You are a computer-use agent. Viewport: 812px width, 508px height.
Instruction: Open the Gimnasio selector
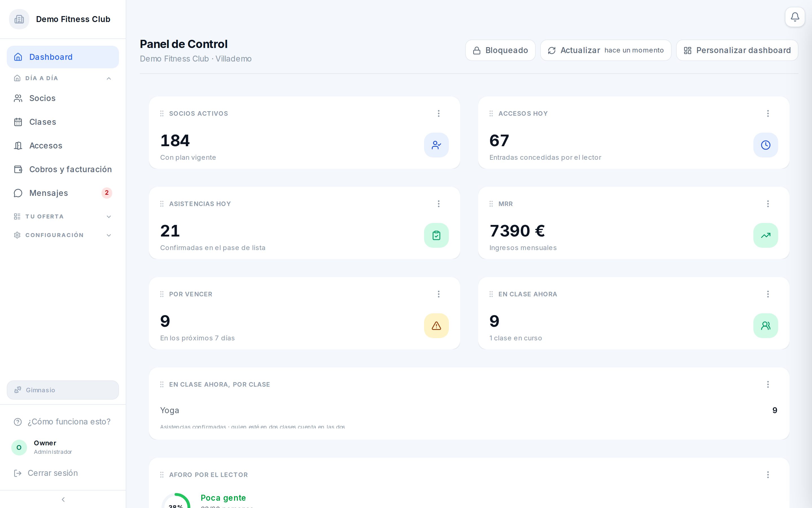click(x=63, y=390)
